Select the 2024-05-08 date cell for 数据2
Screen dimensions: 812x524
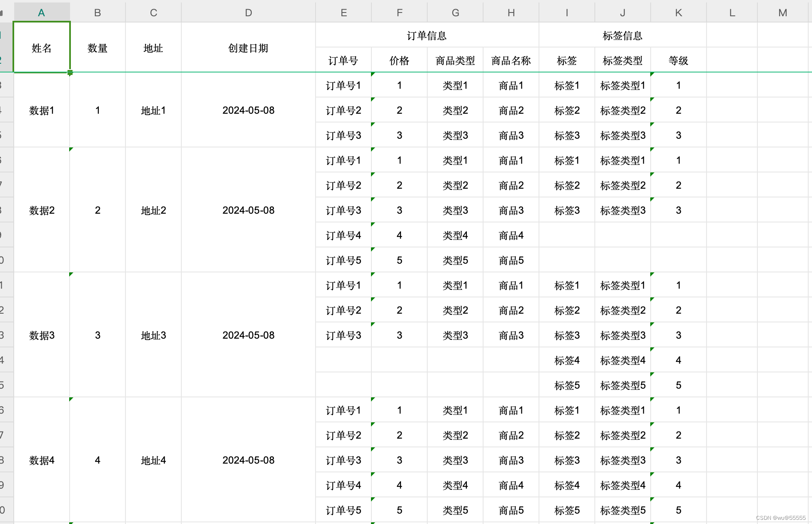coord(248,210)
